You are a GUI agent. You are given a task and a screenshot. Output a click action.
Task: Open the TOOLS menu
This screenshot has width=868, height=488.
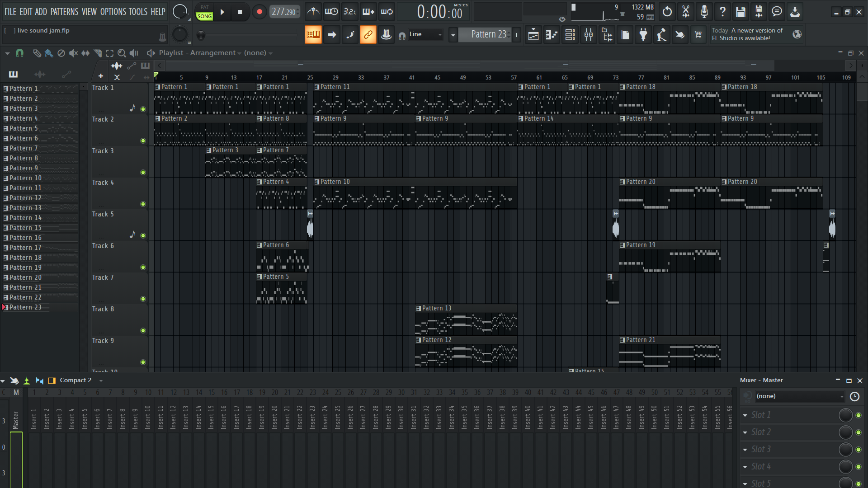point(138,12)
